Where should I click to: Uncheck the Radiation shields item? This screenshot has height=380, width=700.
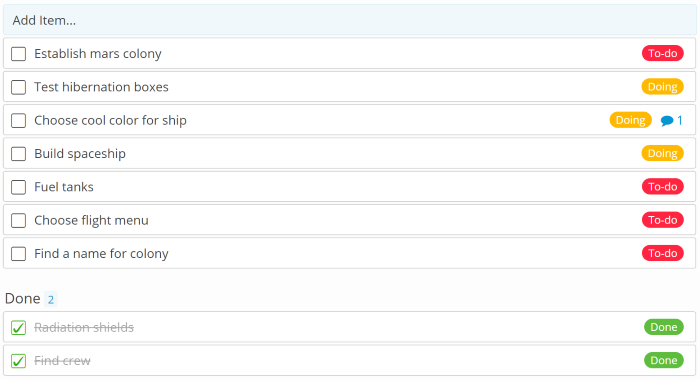18,328
